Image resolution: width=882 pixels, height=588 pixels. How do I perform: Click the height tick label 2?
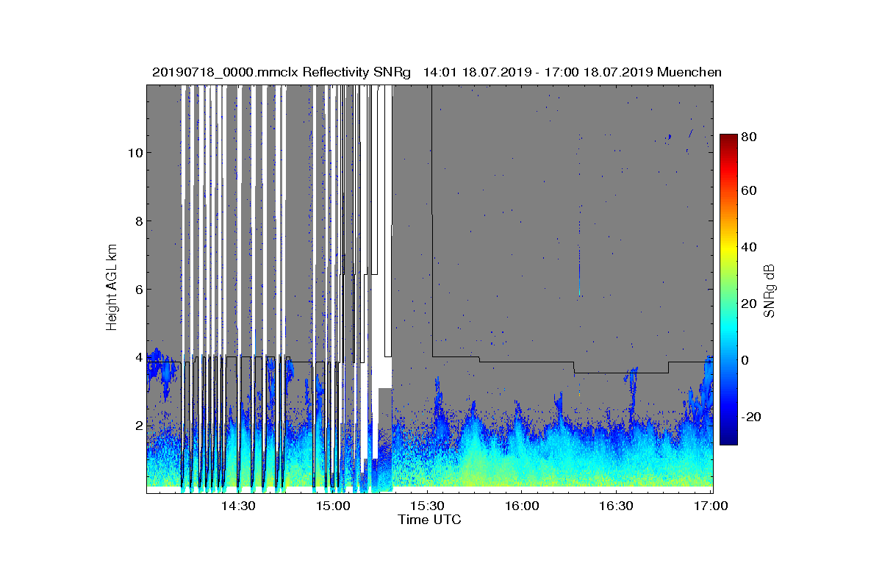pyautogui.click(x=137, y=426)
